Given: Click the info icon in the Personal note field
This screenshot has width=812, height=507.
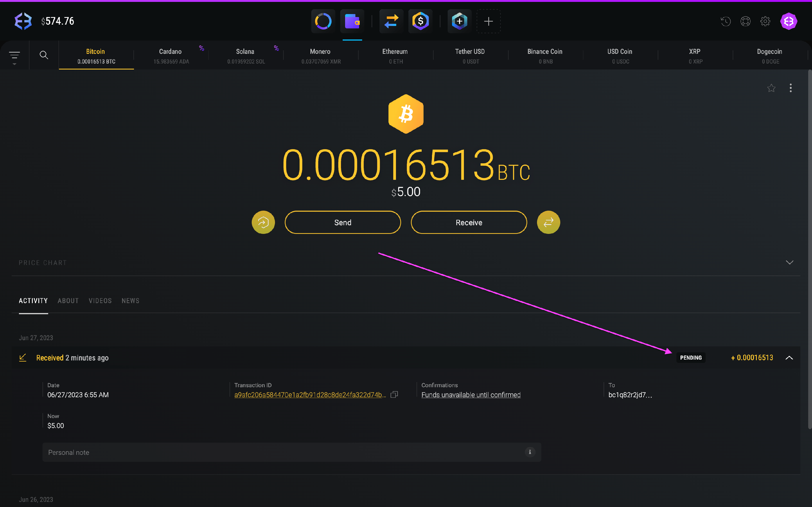Looking at the screenshot, I should point(530,452).
